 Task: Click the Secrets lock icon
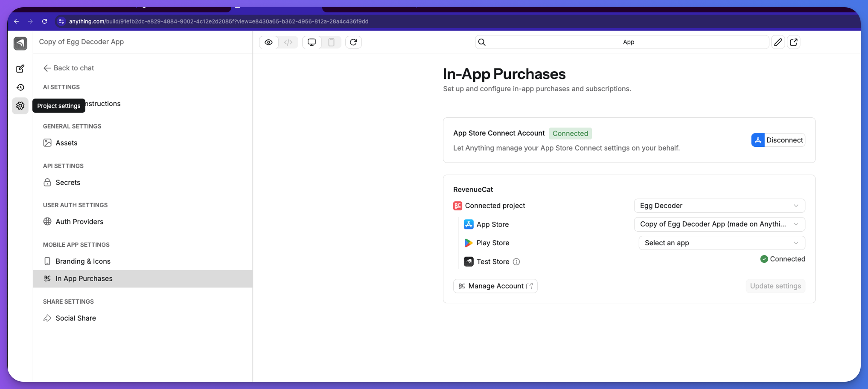[x=47, y=183]
